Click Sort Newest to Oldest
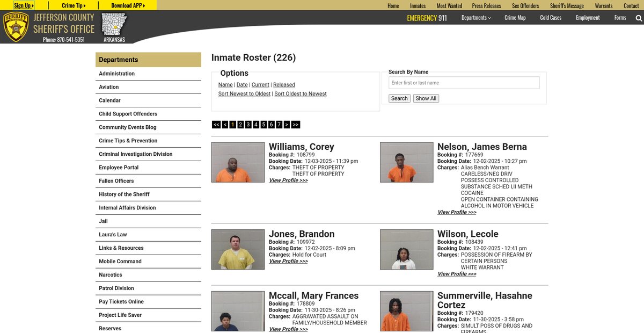The width and height of the screenshot is (644, 333). point(244,94)
